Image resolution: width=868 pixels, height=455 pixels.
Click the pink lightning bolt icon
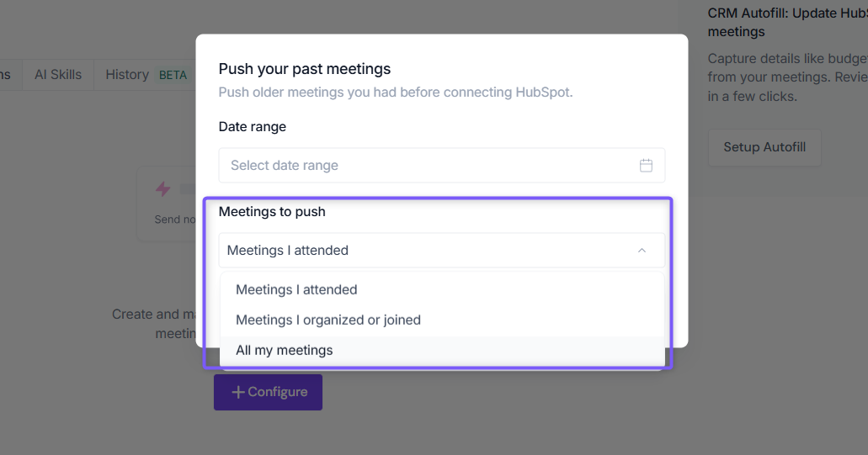(x=162, y=189)
